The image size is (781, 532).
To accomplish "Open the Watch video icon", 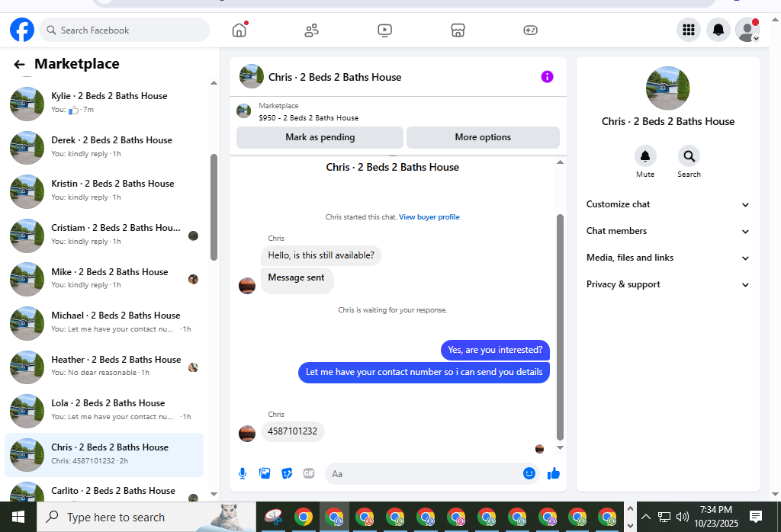I will (x=384, y=30).
